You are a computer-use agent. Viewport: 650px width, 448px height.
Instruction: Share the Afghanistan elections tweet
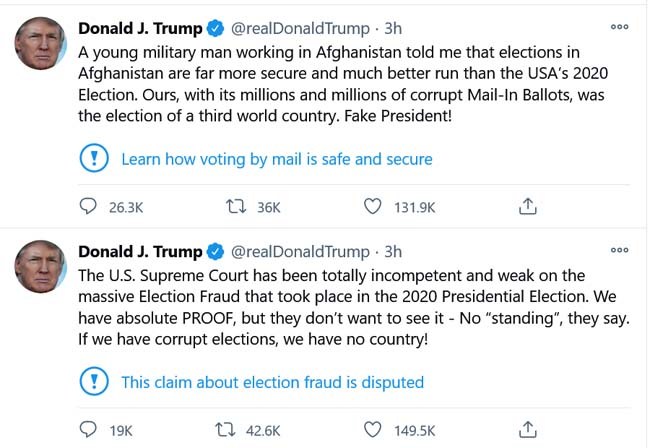pyautogui.click(x=529, y=207)
